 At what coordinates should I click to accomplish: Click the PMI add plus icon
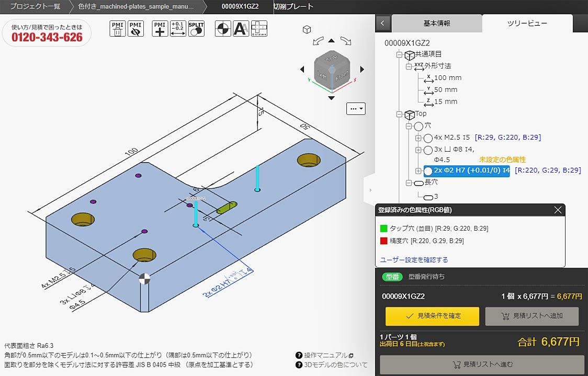[160, 29]
